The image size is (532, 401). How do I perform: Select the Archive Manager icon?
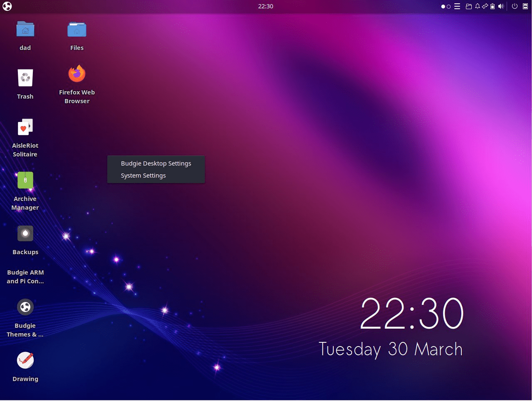pyautogui.click(x=25, y=181)
